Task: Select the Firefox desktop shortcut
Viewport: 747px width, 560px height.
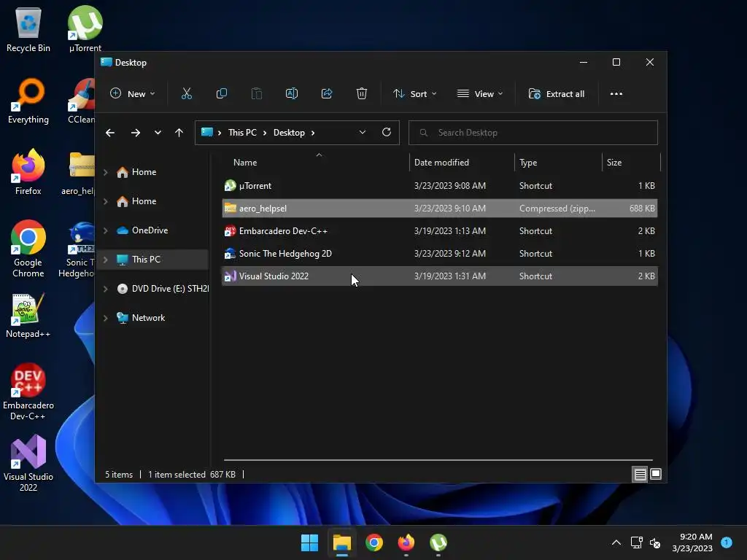Action: point(28,172)
